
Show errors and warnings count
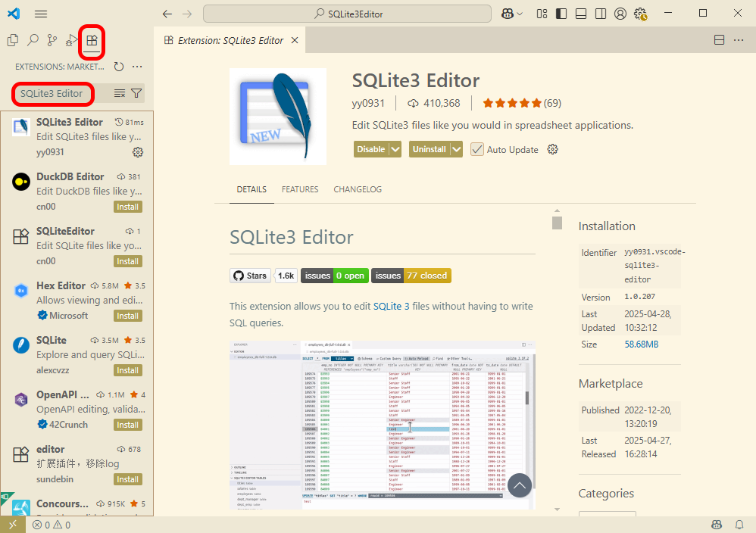52,525
